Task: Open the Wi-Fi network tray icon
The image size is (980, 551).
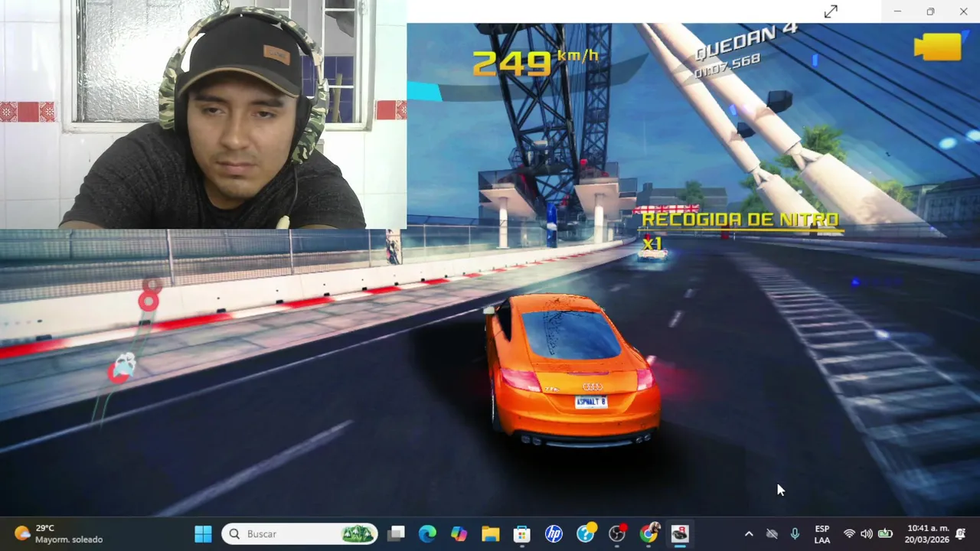Action: pos(849,534)
